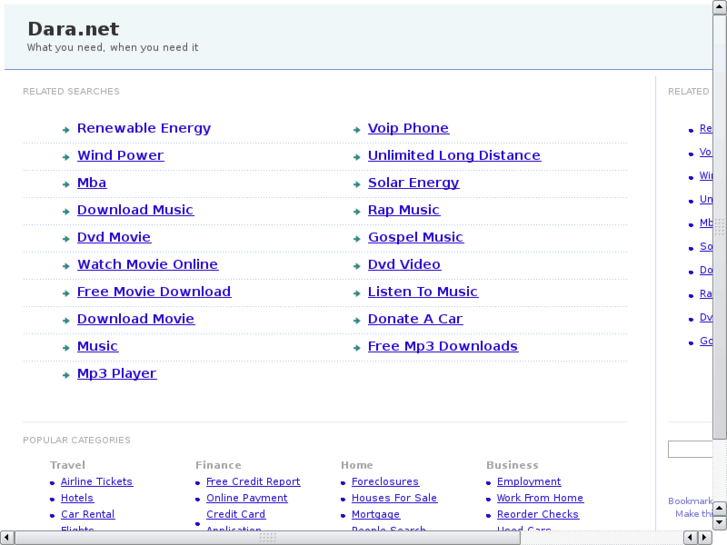Open the Rap Music link

pos(403,210)
